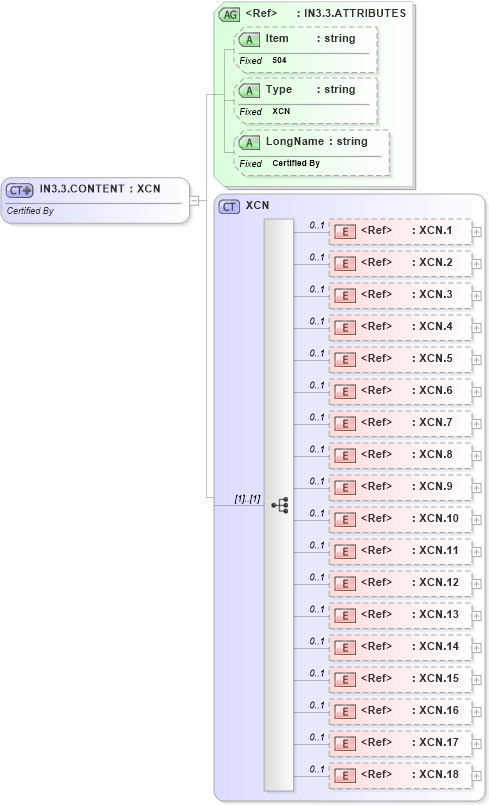Expand the XCN.1 element

(x=477, y=232)
